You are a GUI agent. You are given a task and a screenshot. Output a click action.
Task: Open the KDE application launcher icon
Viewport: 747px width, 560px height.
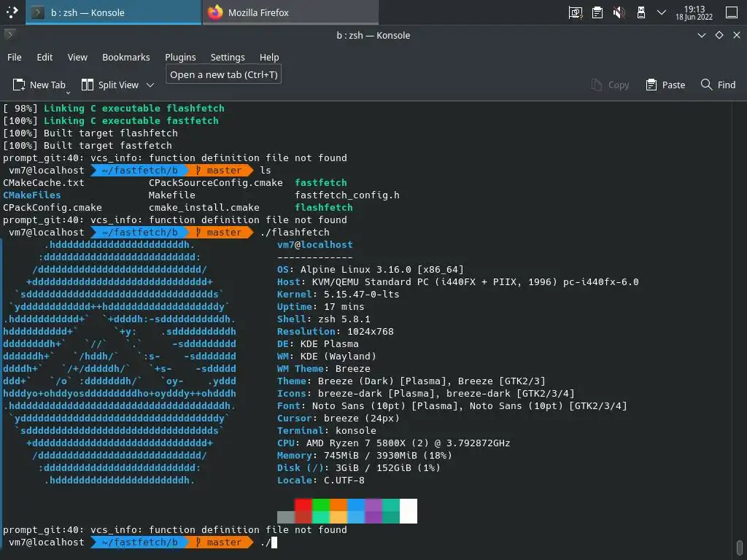[x=12, y=12]
